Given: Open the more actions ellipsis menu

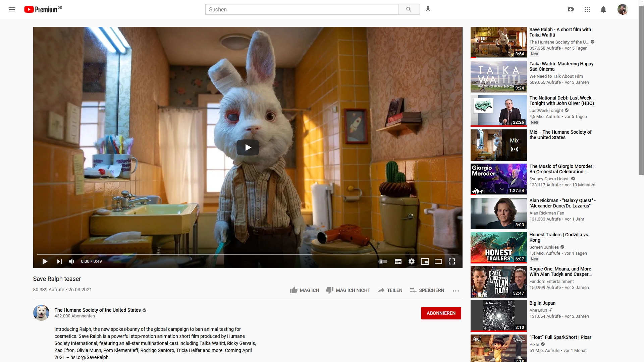Looking at the screenshot, I should [x=455, y=291].
